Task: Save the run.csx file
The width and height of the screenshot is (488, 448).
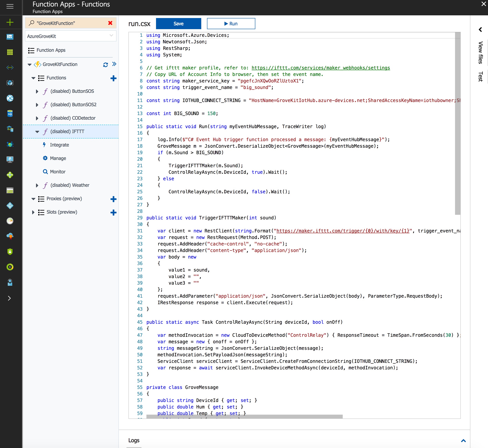Action: tap(178, 24)
